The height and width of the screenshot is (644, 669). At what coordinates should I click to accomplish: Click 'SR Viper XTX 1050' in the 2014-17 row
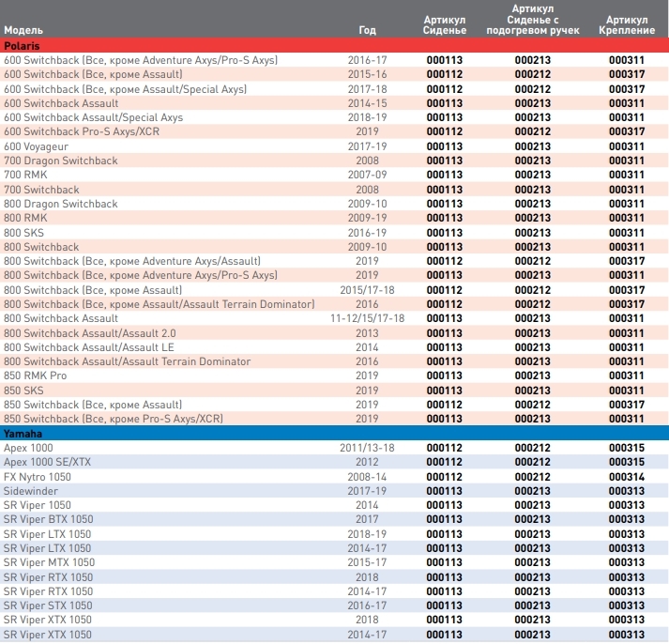tap(47, 635)
